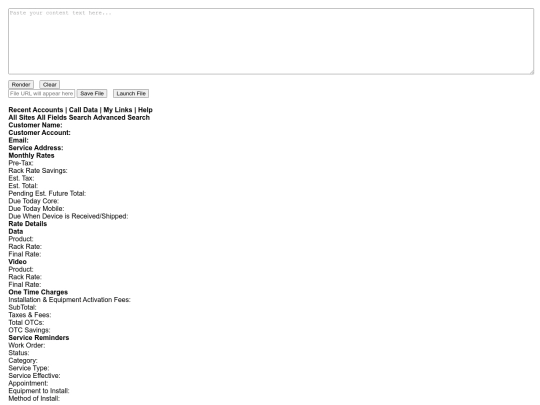Click 'All Sites All Fields Search Advanced Search' text
The width and height of the screenshot is (540, 405).
click(79, 117)
